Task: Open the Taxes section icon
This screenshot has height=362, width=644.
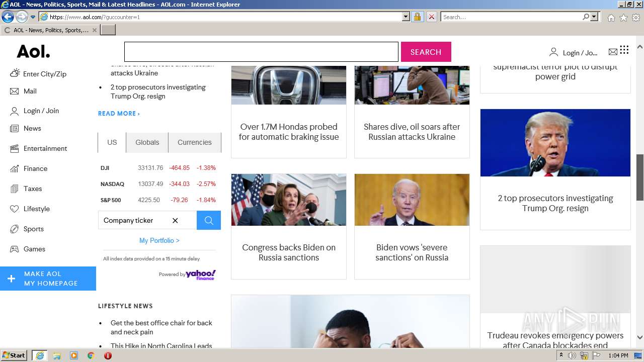Action: (x=14, y=189)
